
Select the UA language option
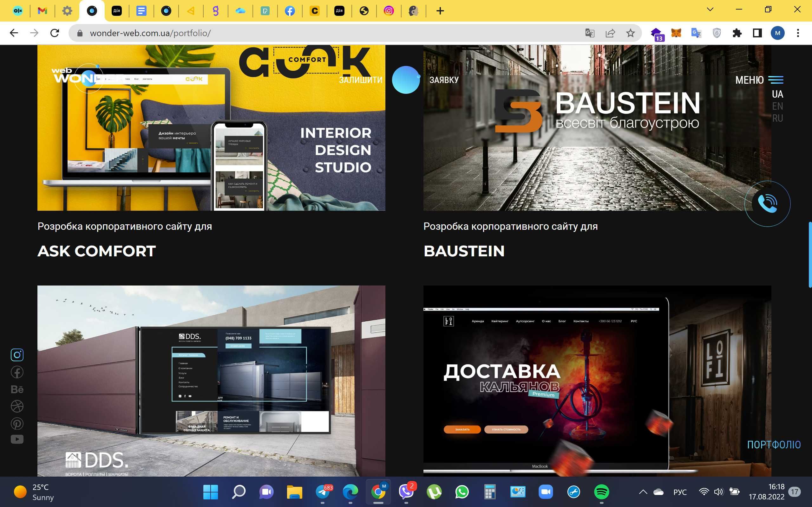777,94
